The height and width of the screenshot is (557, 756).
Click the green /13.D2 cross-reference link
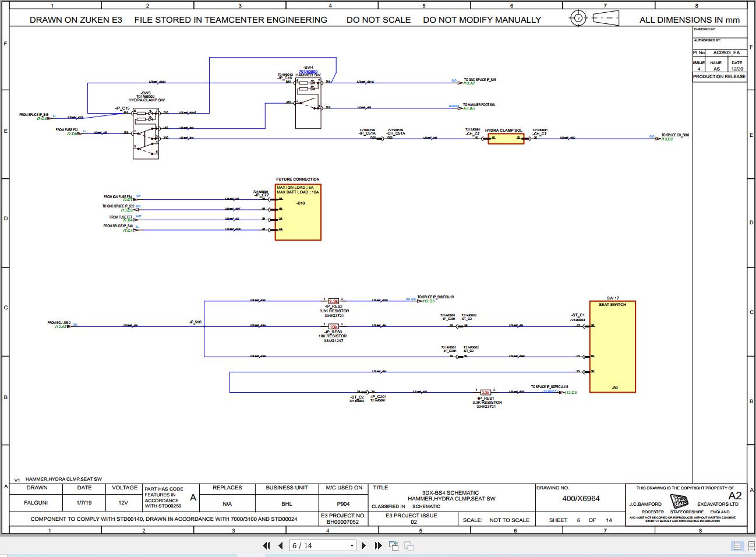tap(667, 139)
